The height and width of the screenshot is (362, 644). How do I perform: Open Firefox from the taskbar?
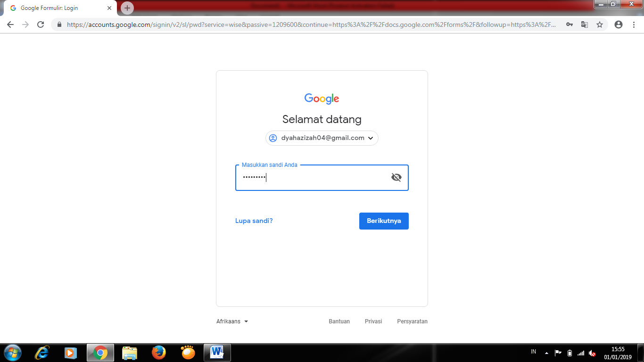159,352
